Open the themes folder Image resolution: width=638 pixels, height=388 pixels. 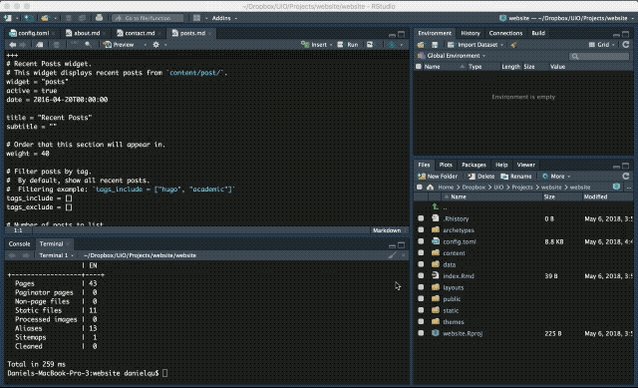coord(453,322)
